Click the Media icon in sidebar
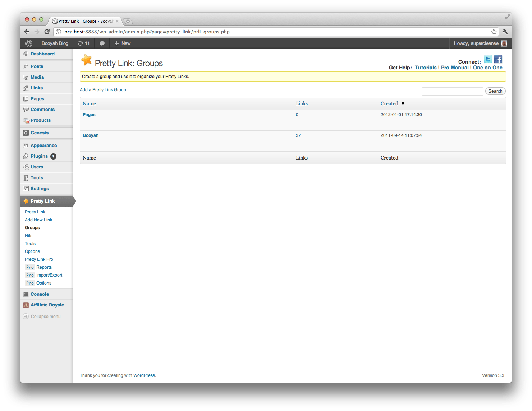Screen dimensions: 532x411 click(x=26, y=77)
